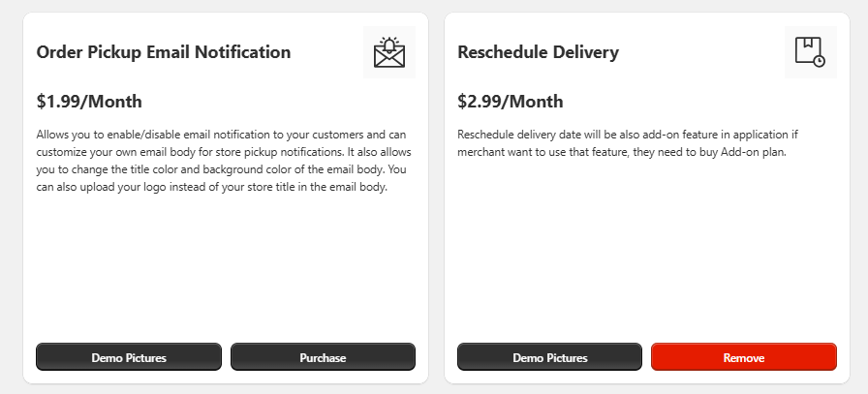868x394 pixels.
Task: Open Demo Pictures for Order Pickup Email Notification
Action: tap(129, 357)
